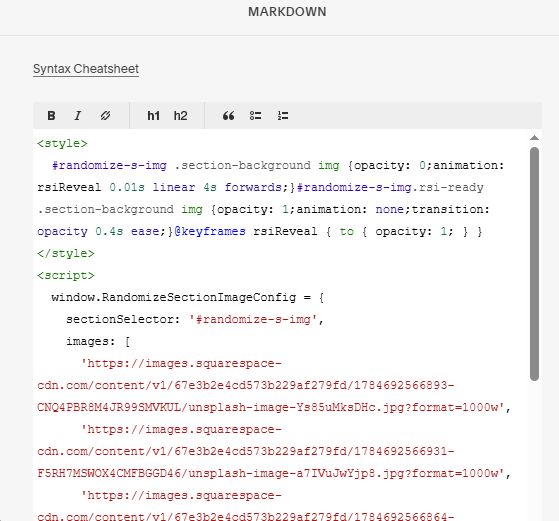This screenshot has height=521, width=559.
Task: Insert a blockquote with the quote icon
Action: [x=229, y=116]
